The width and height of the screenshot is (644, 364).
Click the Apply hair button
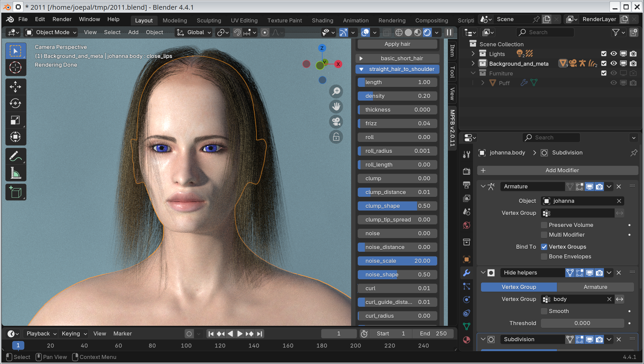pyautogui.click(x=397, y=44)
